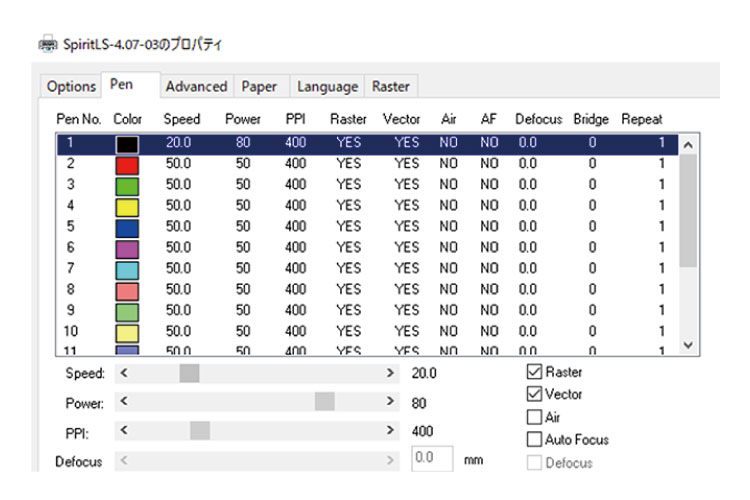The width and height of the screenshot is (750, 500).
Task: Select the green swatch of pen 3
Action: [127, 184]
